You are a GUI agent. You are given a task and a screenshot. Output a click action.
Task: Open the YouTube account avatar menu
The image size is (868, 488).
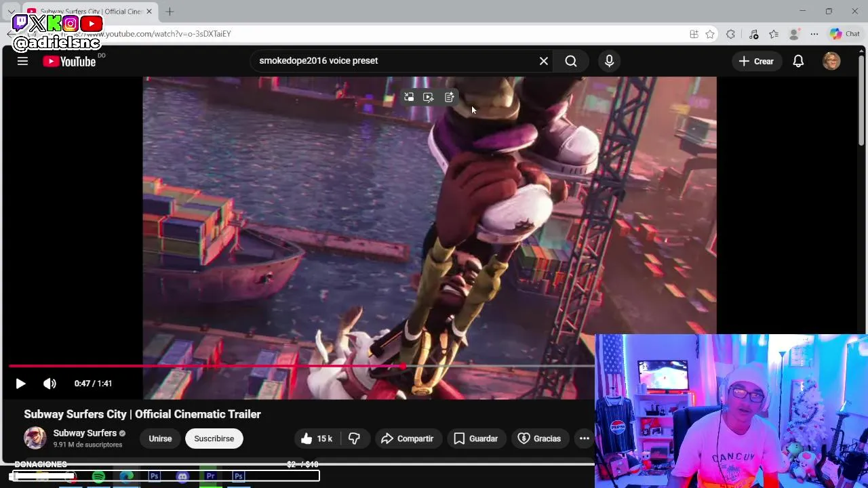point(831,61)
